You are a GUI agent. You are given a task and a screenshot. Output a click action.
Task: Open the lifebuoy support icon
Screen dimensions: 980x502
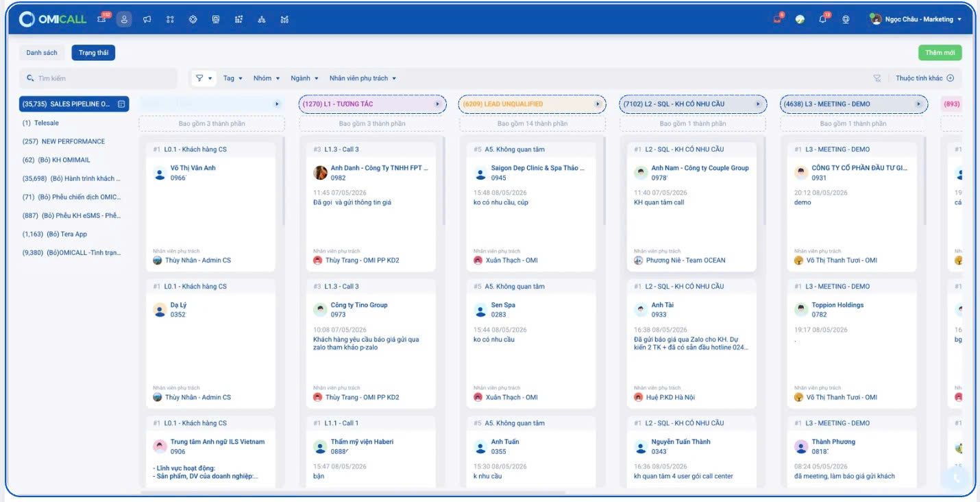pos(193,19)
